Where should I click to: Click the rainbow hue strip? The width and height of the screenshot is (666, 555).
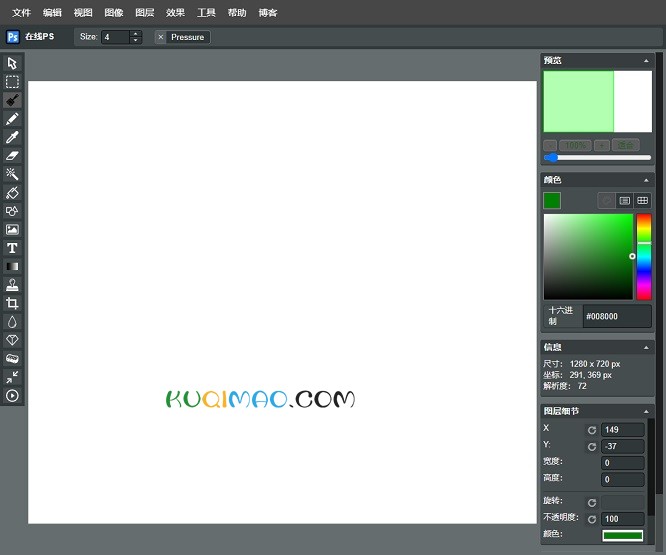click(x=644, y=256)
